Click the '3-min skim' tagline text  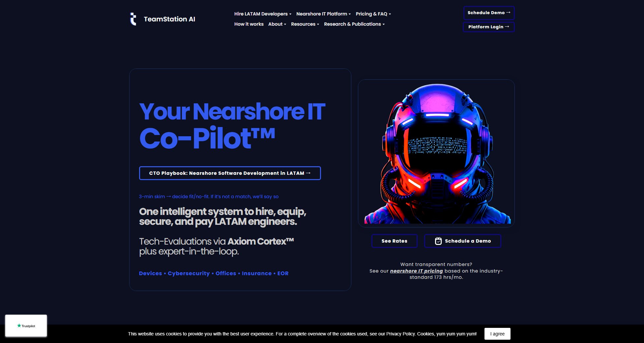[209, 197]
